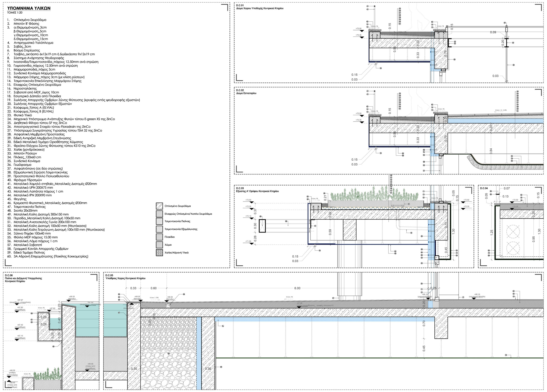
Task: Click the 6.00 dimension in D.C.05
Action: [x=297, y=288]
